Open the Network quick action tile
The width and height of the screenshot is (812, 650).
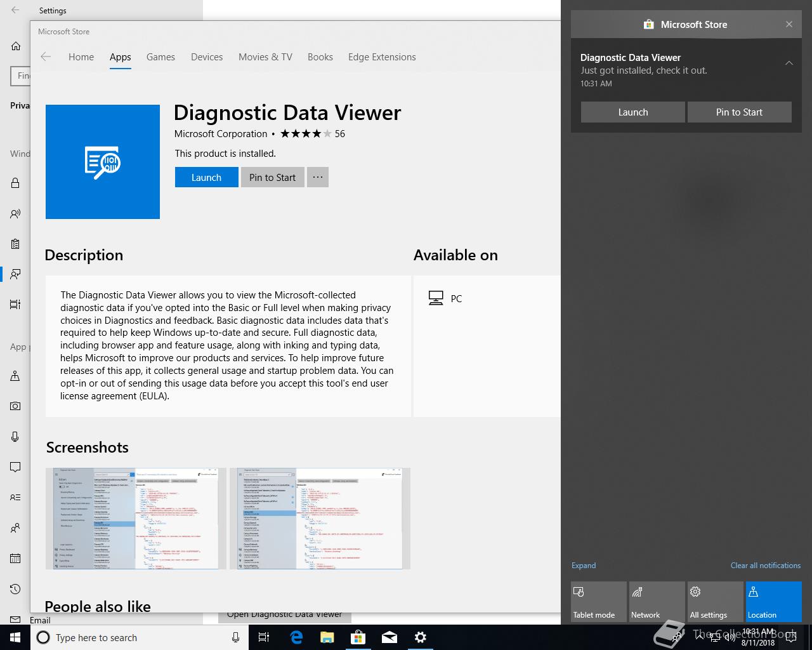point(657,602)
